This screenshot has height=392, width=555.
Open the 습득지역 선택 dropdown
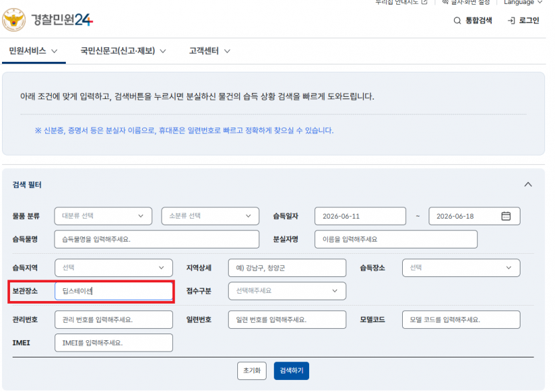tap(114, 268)
